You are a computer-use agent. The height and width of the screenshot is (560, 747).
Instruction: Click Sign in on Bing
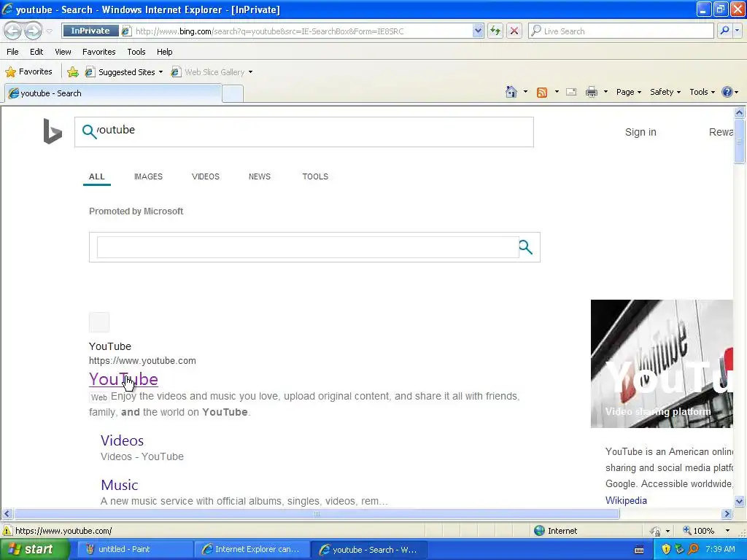coord(640,132)
